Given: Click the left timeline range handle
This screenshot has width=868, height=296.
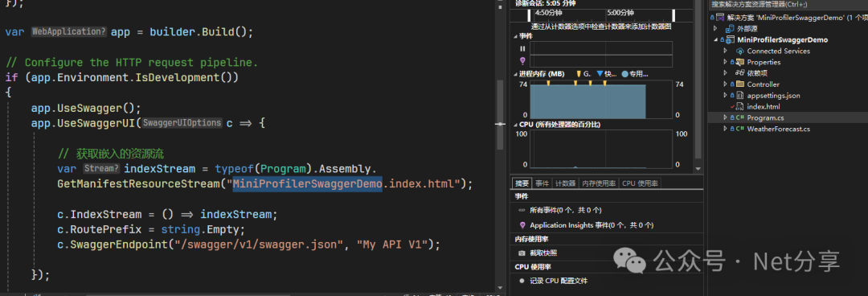Looking at the screenshot, I should point(530,15).
